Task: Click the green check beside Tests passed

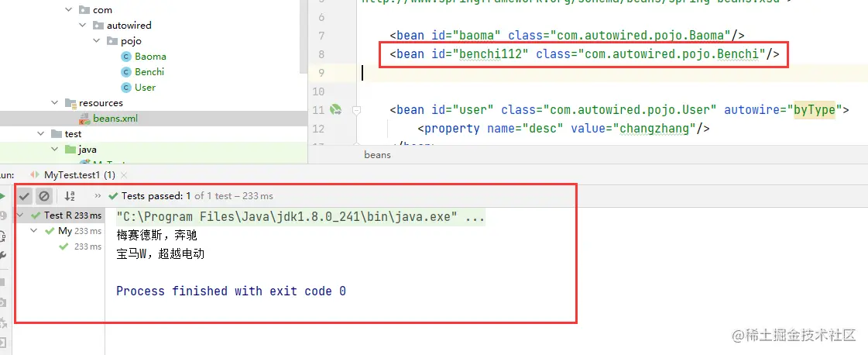Action: pyautogui.click(x=114, y=195)
